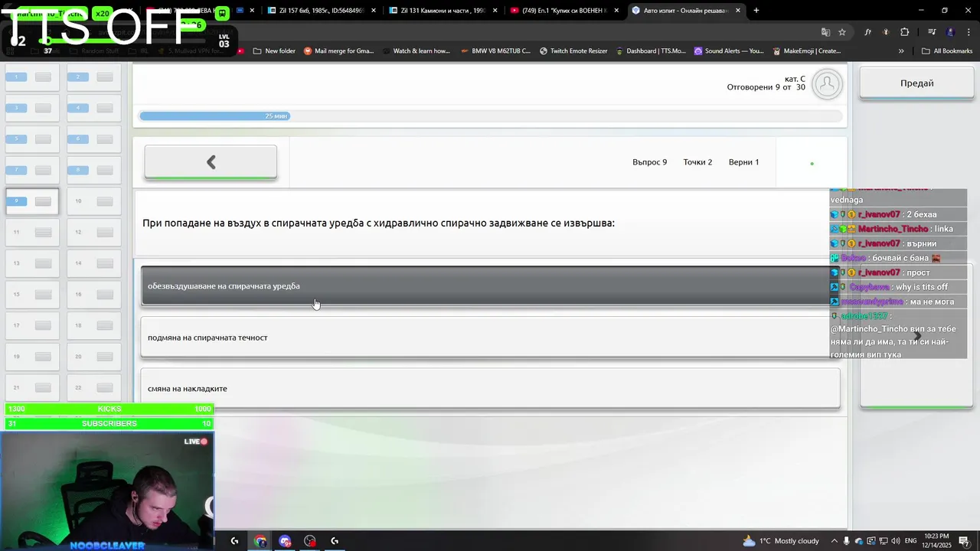Jump to question 5 in the navigator
The width and height of the screenshot is (980, 551).
point(32,139)
